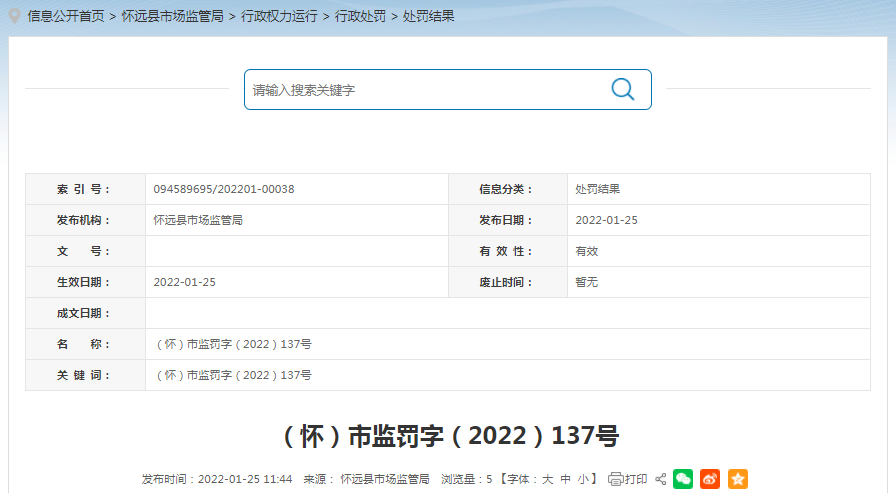Viewport: 896px width, 493px height.
Task: Share via WeChat icon
Action: coord(683,479)
